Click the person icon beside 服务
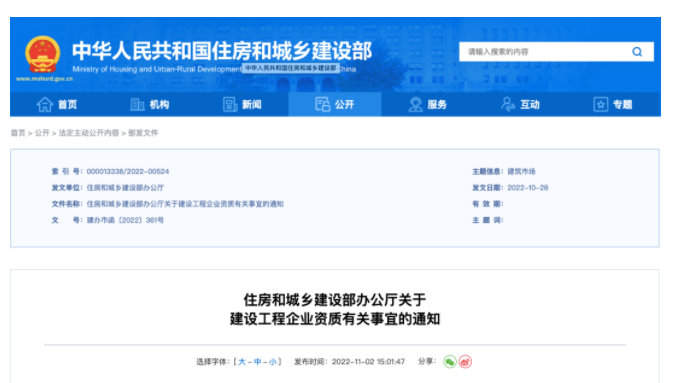 click(x=415, y=104)
